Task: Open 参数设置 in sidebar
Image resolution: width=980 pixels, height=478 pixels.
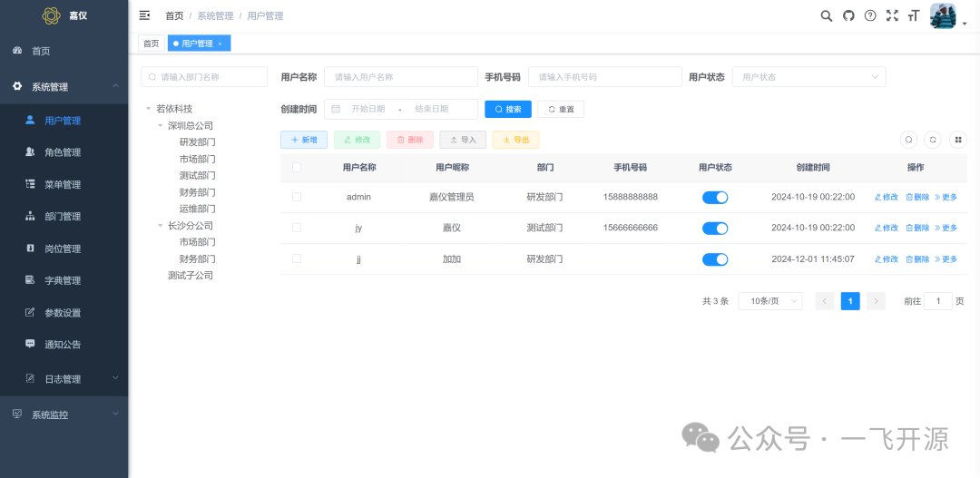Action: (x=64, y=313)
